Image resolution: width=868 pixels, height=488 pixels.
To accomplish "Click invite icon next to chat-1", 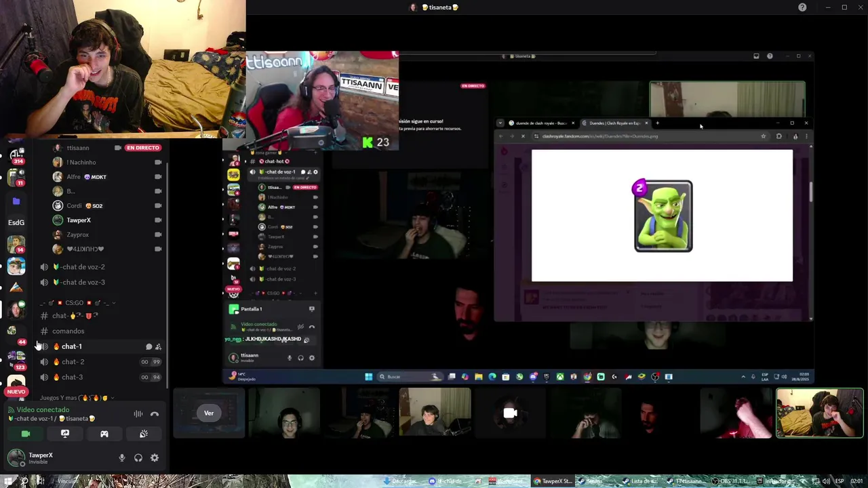I will coord(158,346).
